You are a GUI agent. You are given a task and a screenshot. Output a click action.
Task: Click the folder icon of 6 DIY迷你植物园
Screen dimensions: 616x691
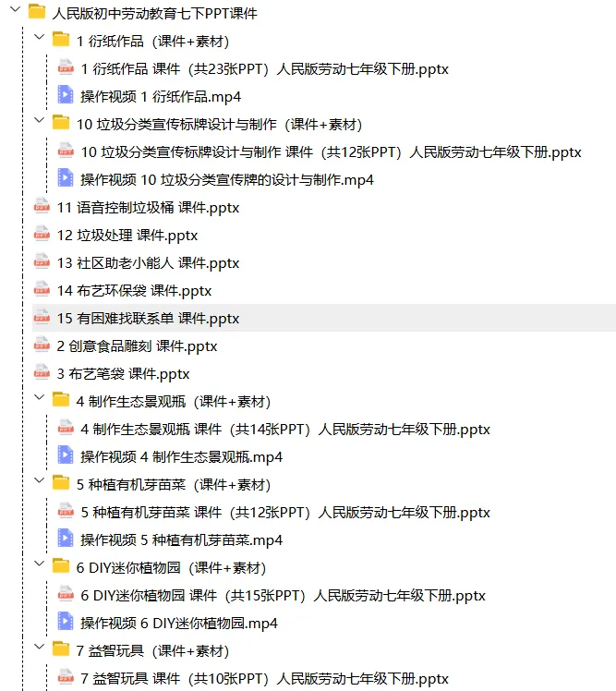[61, 566]
